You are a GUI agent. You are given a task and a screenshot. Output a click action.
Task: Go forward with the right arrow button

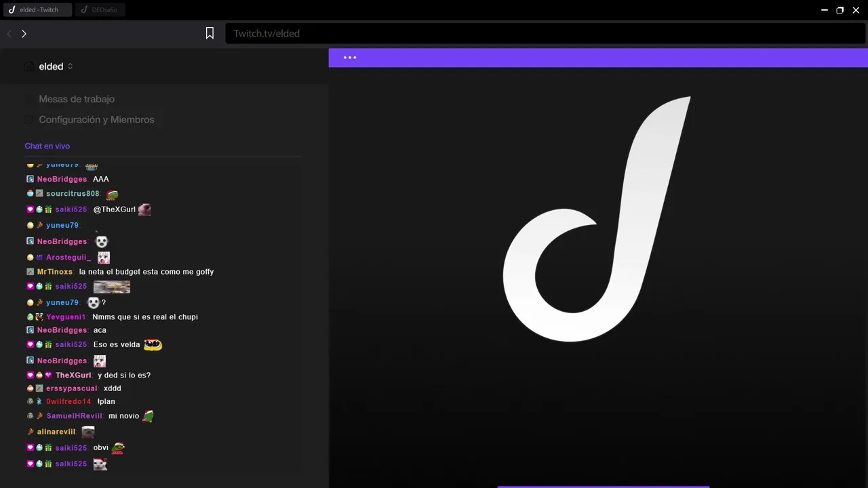point(24,33)
